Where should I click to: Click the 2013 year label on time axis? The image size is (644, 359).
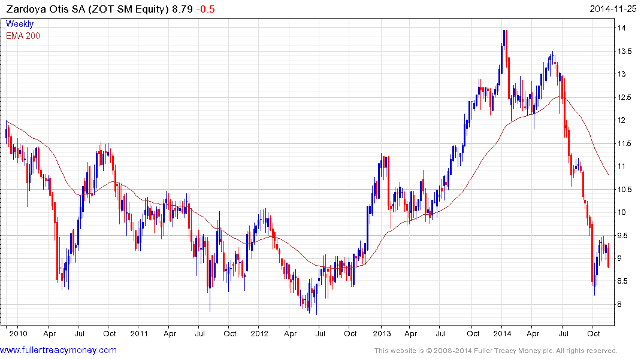pyautogui.click(x=382, y=333)
